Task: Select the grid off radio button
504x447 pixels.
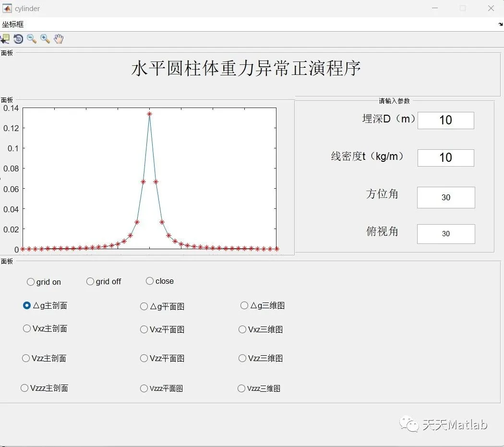Action: coord(90,282)
